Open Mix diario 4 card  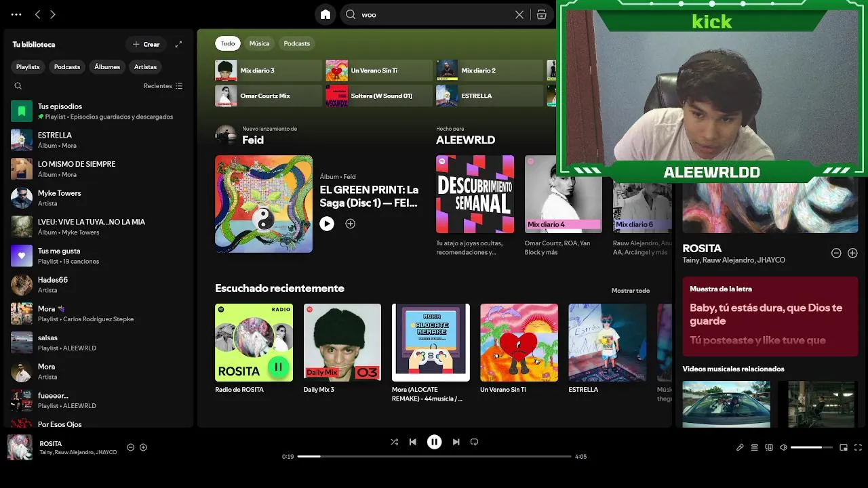pyautogui.click(x=564, y=195)
